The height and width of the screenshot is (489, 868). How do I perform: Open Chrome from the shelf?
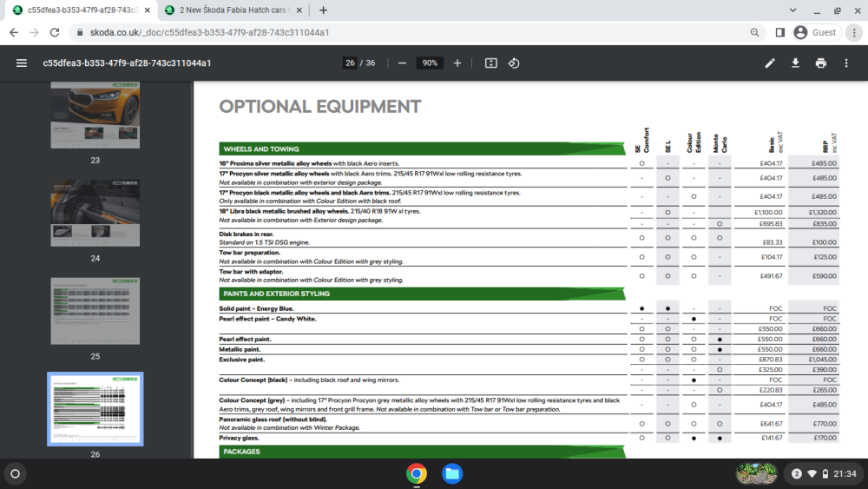tap(417, 474)
